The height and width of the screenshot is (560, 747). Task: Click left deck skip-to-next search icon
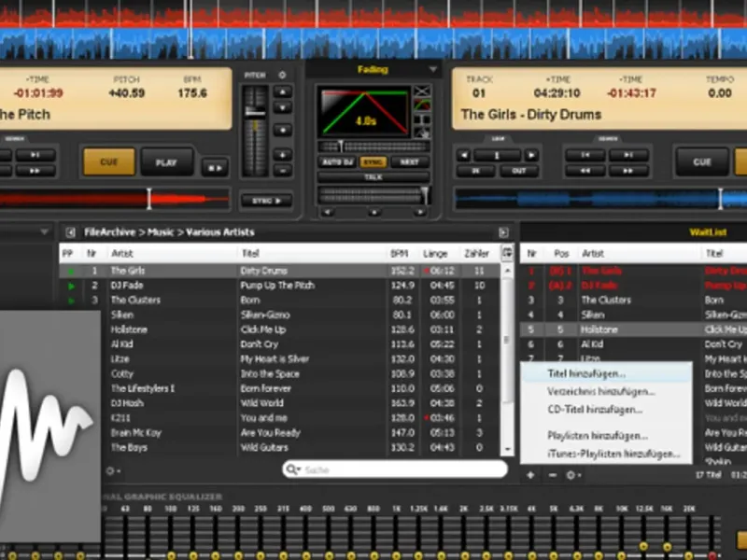[35, 155]
